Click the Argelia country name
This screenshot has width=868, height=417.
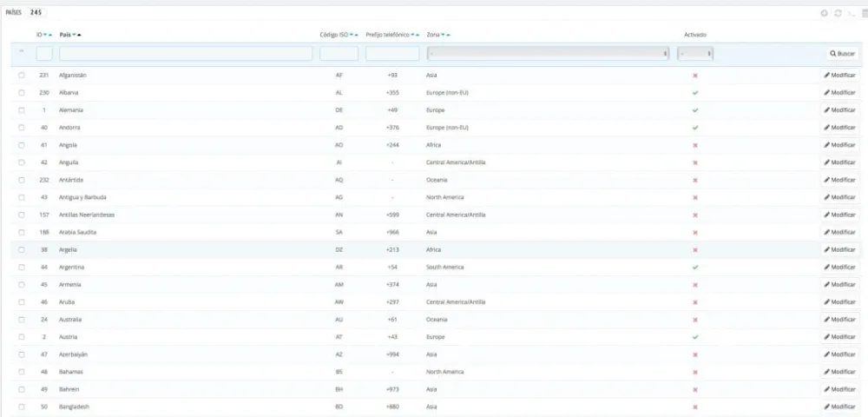coord(68,249)
